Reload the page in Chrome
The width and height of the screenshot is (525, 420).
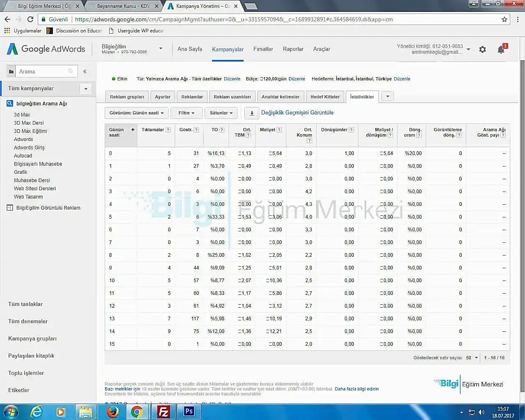click(30, 19)
